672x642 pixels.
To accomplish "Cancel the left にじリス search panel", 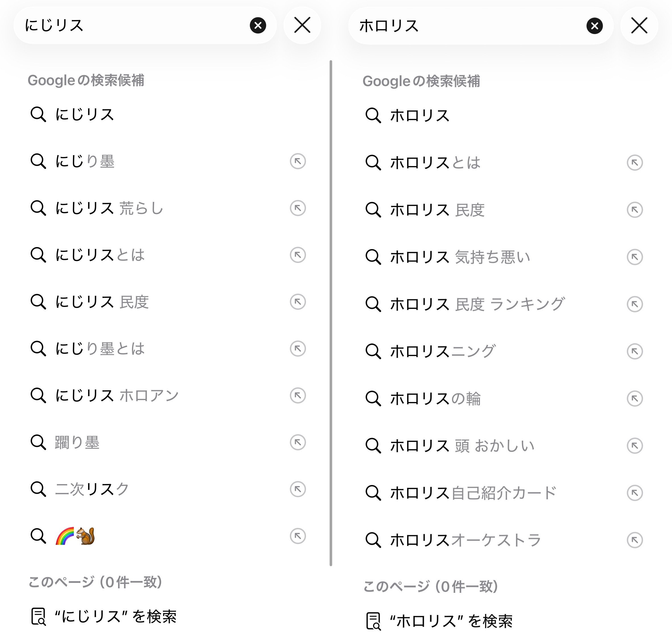I will [x=302, y=25].
